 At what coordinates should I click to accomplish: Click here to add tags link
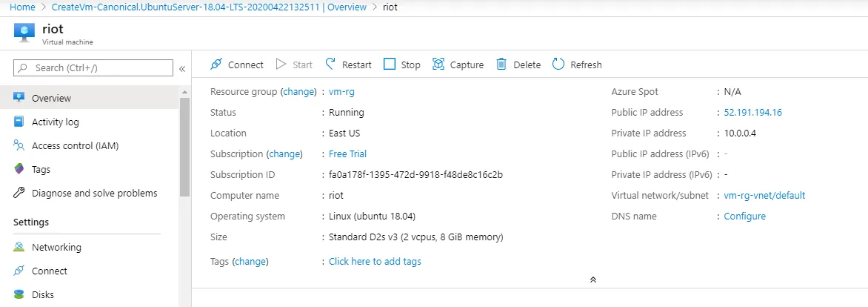(x=375, y=261)
